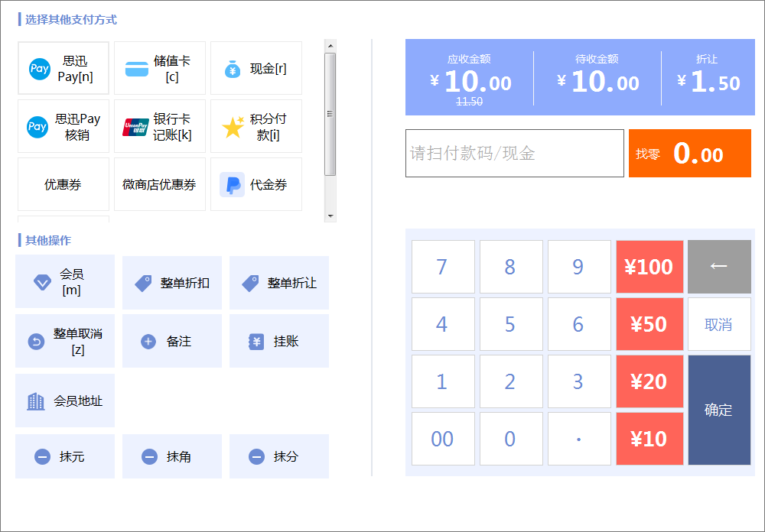Add a 备注 note to order

tap(171, 341)
